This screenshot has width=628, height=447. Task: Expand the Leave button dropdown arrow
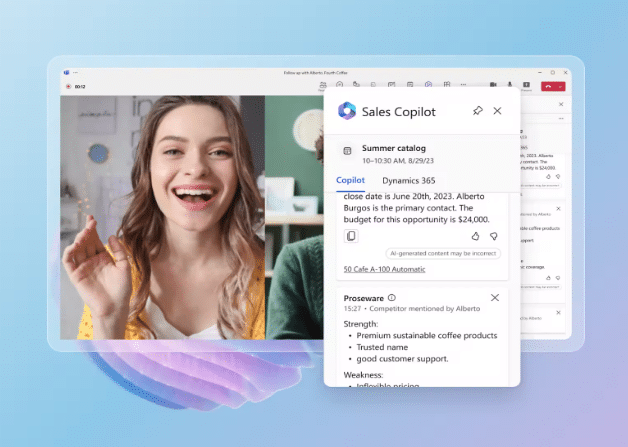click(561, 87)
